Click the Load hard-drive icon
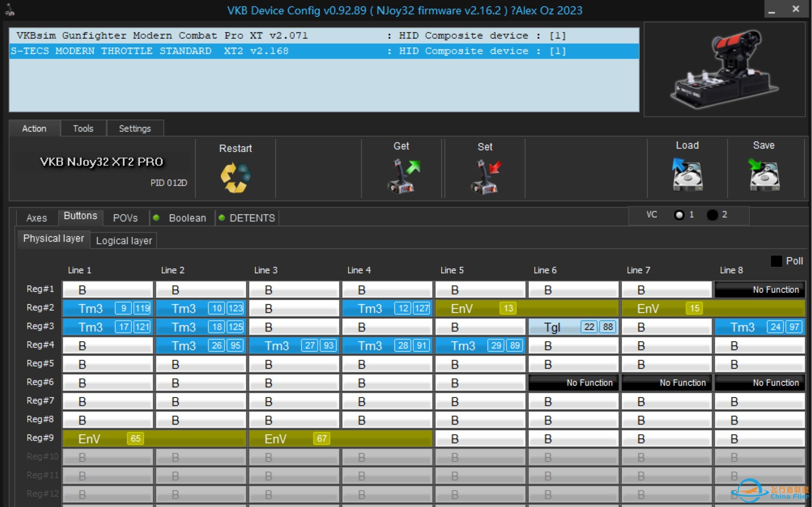The width and height of the screenshot is (812, 507). [687, 175]
